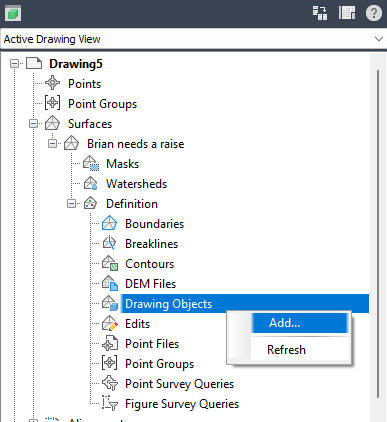Select the DEM Files label
387x422 pixels.
[x=150, y=284]
